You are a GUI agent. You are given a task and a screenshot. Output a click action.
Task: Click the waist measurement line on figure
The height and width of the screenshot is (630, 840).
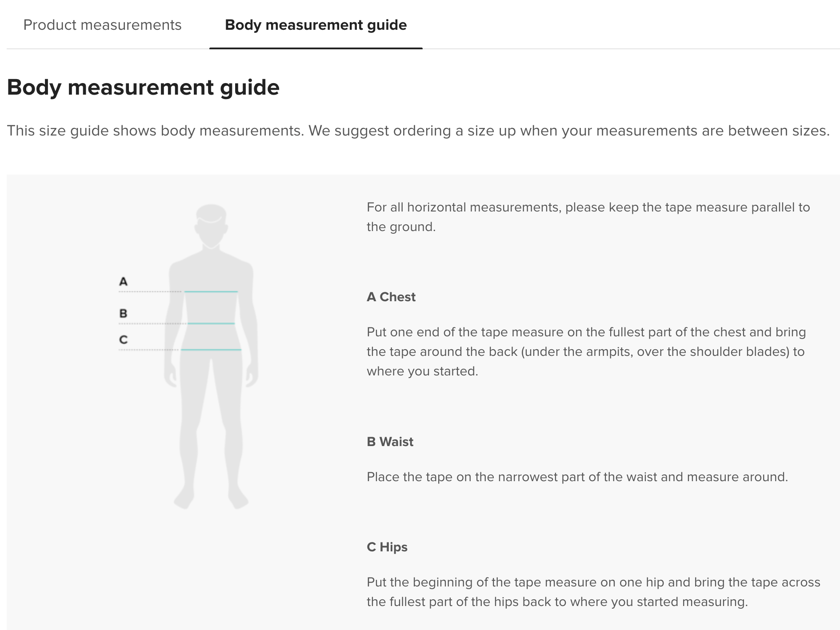[211, 323]
